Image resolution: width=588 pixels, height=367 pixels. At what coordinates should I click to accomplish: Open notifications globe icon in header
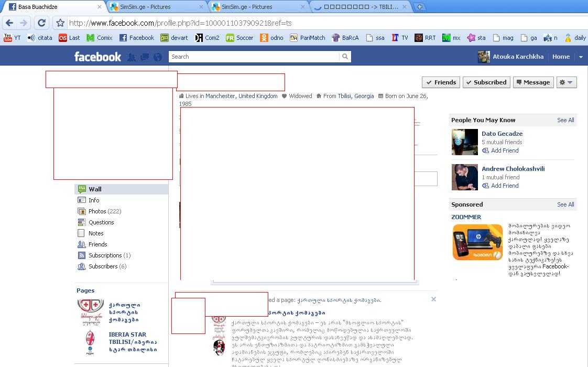(x=158, y=57)
